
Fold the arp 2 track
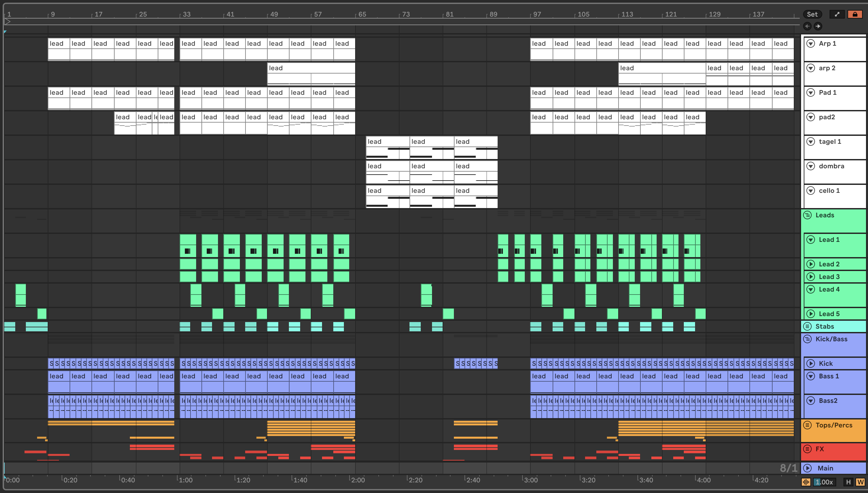(810, 68)
